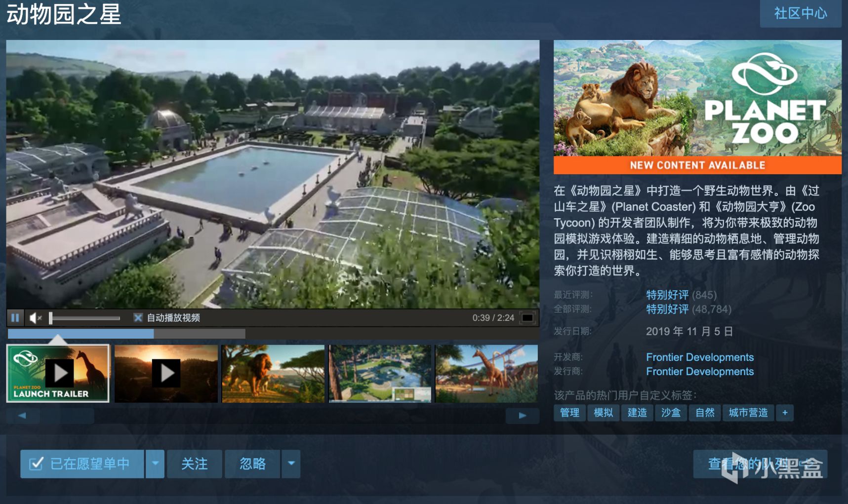This screenshot has width=848, height=504.
Task: View the lion screenshot thumbnail
Action: pyautogui.click(x=273, y=374)
